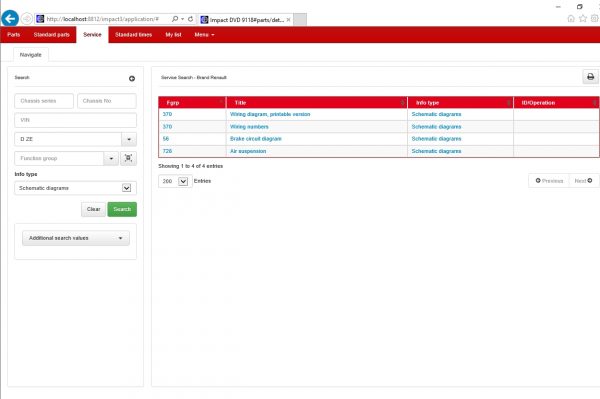Screen dimensions: 600x399
Task: Open the My list tab
Action: (x=173, y=35)
